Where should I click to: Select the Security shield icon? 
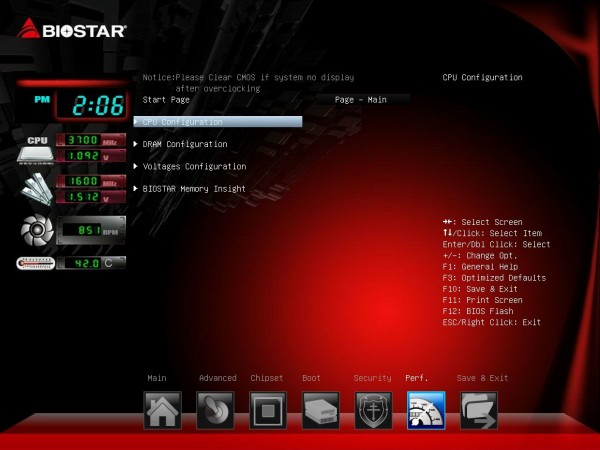coord(373,411)
